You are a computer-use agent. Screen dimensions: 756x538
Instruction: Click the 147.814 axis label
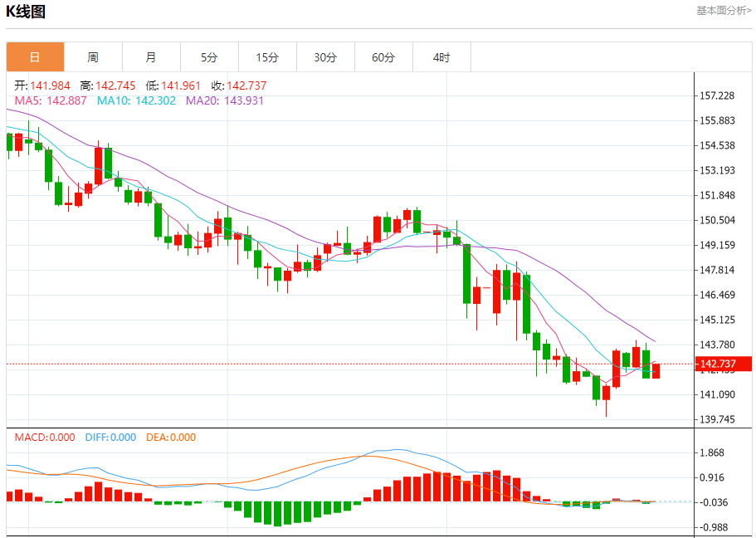click(x=718, y=270)
